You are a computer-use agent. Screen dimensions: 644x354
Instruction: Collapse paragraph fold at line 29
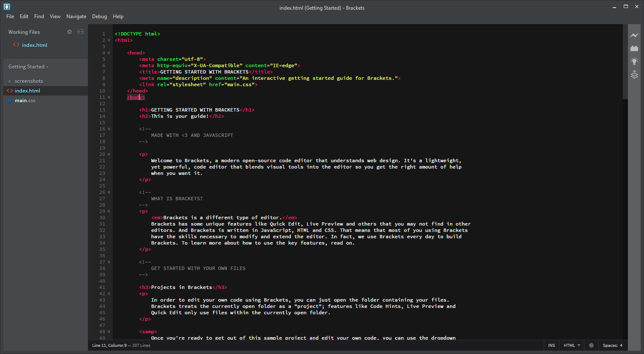(x=109, y=211)
